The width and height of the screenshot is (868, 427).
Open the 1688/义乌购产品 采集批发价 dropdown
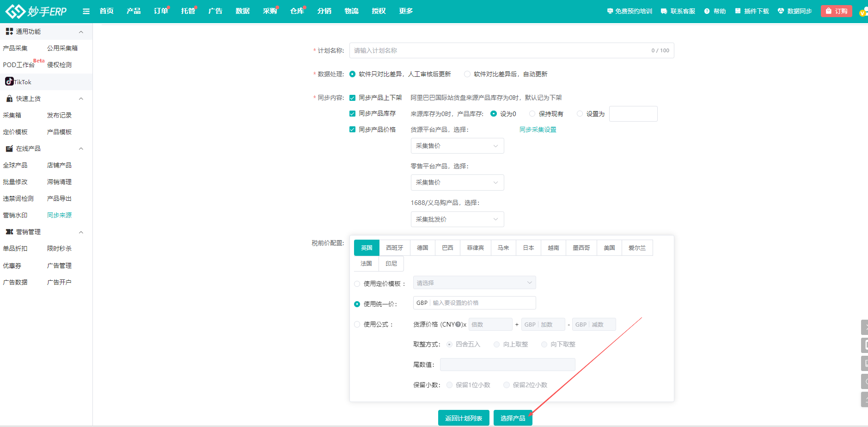457,219
